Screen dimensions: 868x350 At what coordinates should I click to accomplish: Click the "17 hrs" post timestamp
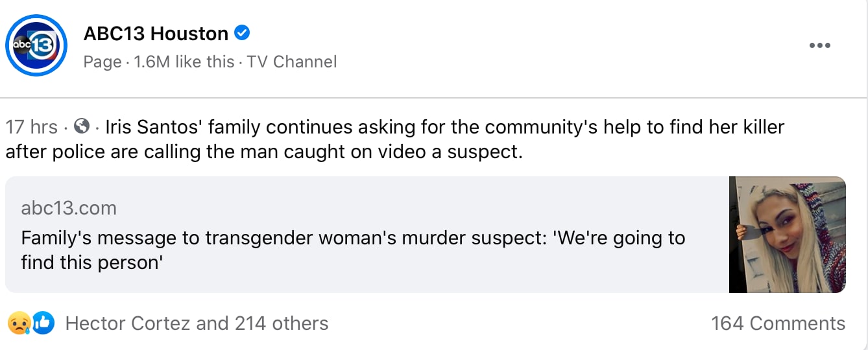coord(31,126)
